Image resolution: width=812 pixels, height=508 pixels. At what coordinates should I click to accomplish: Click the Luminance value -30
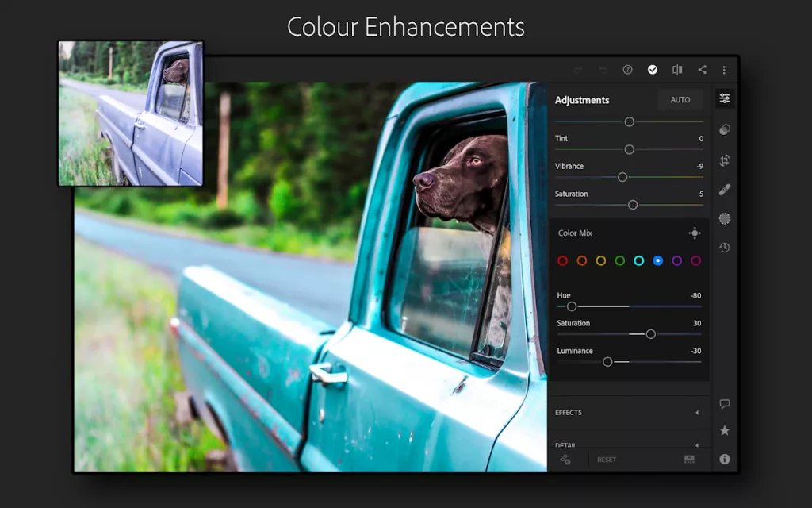696,351
